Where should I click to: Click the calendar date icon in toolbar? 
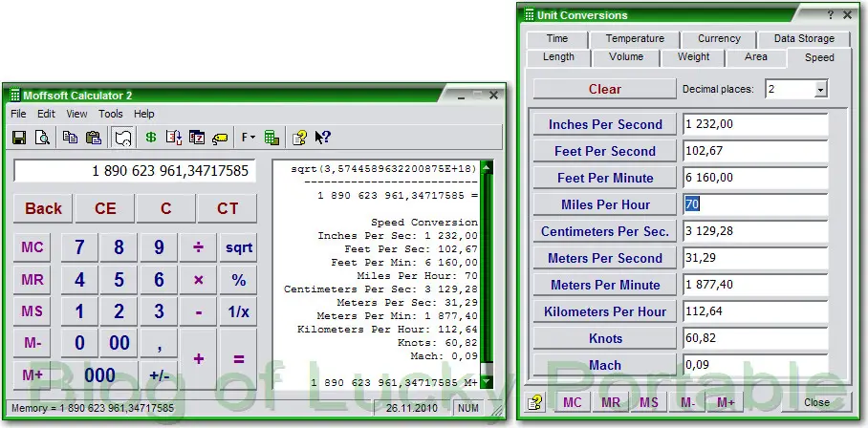point(197,138)
